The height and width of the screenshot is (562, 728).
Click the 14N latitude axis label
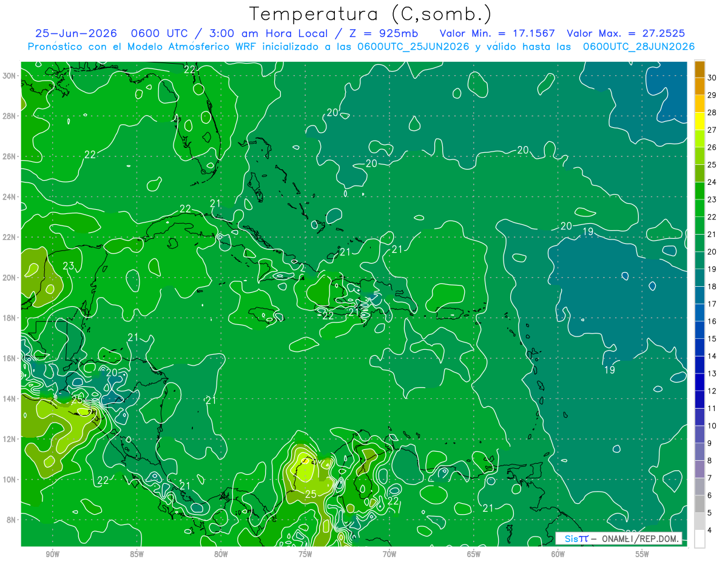10,398
